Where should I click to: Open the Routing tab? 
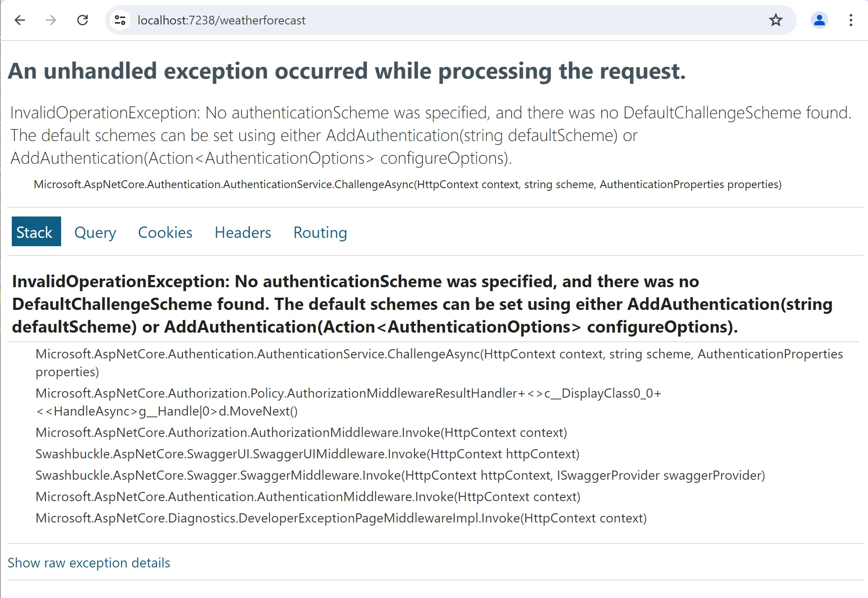[x=320, y=233]
